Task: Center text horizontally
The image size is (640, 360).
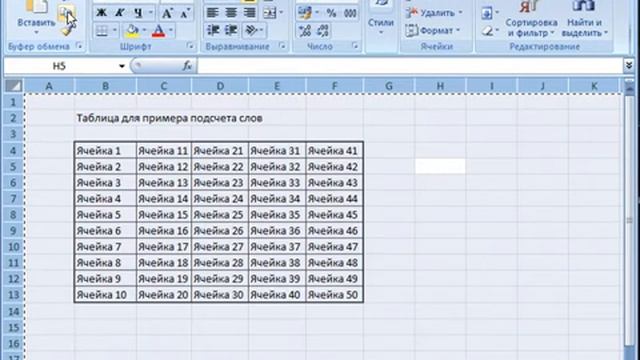Action: (x=231, y=13)
